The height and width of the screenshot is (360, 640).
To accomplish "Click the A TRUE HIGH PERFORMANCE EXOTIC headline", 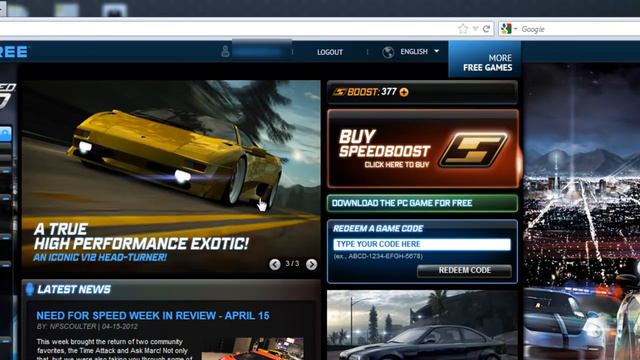I will pyautogui.click(x=141, y=236).
